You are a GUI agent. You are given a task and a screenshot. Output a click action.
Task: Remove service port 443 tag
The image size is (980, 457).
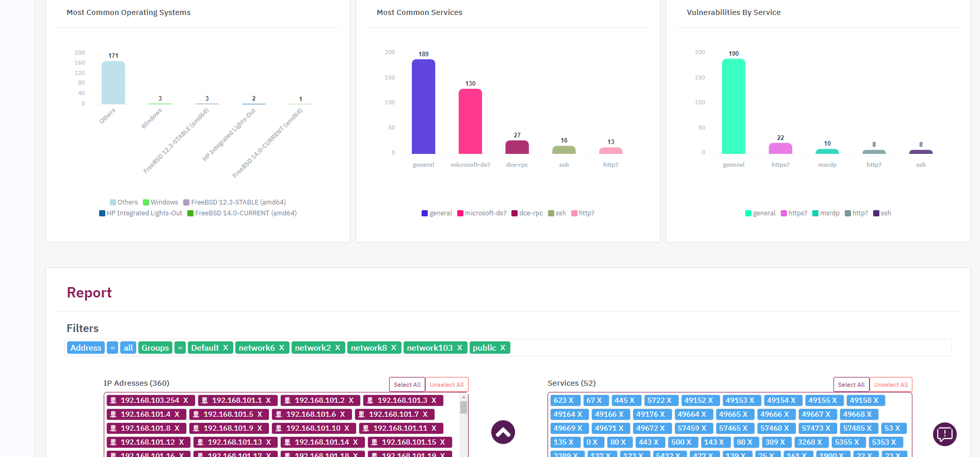click(x=656, y=442)
